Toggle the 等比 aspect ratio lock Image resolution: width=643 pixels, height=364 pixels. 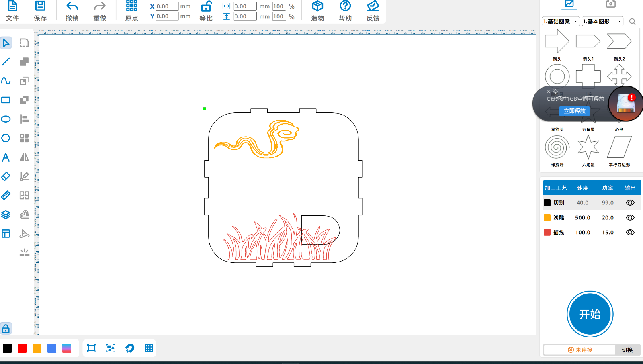[206, 7]
